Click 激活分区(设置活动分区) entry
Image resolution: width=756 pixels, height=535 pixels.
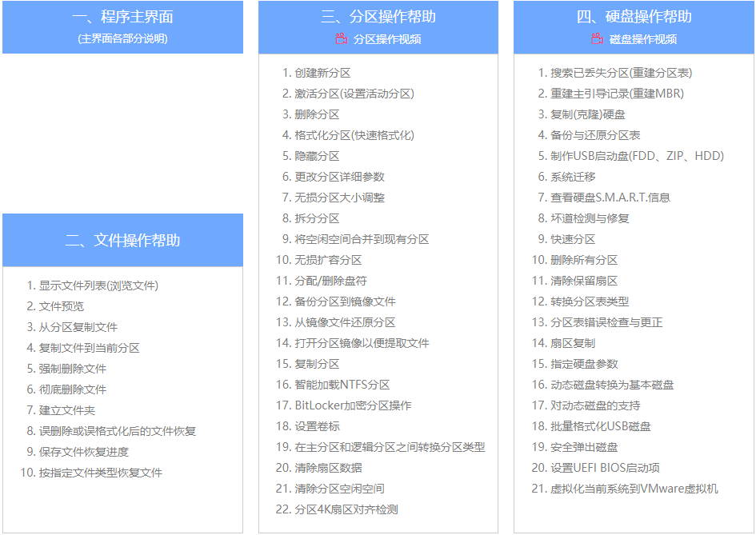[354, 94]
